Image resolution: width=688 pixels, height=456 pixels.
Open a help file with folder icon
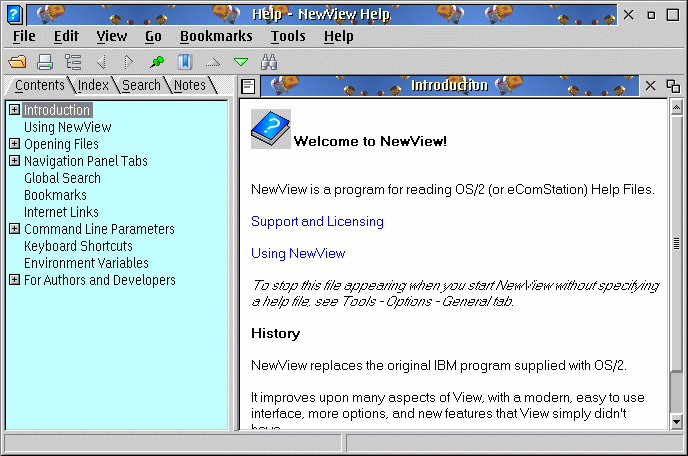18,62
